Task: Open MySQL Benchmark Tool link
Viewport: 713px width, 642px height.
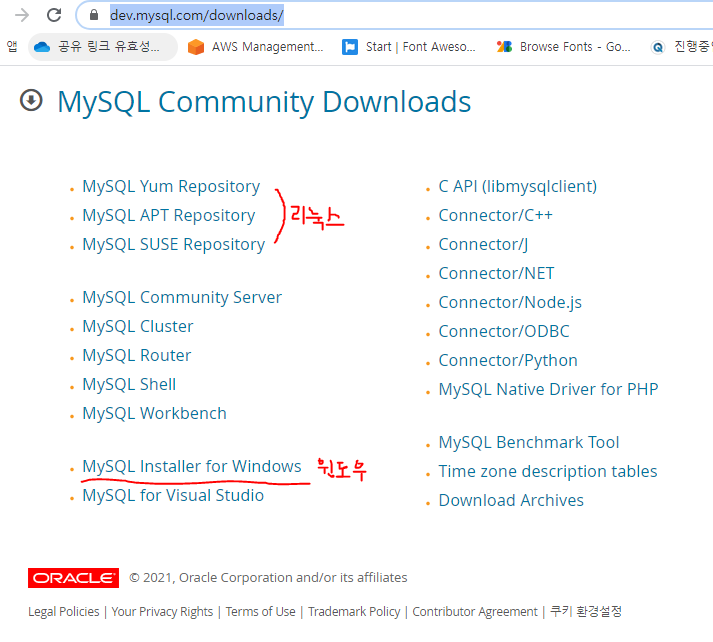Action: pos(528,442)
